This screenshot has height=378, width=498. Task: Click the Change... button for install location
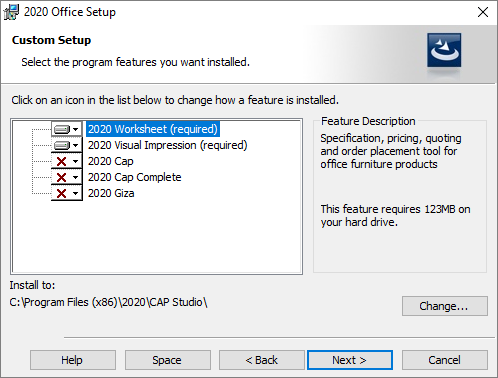pos(445,306)
